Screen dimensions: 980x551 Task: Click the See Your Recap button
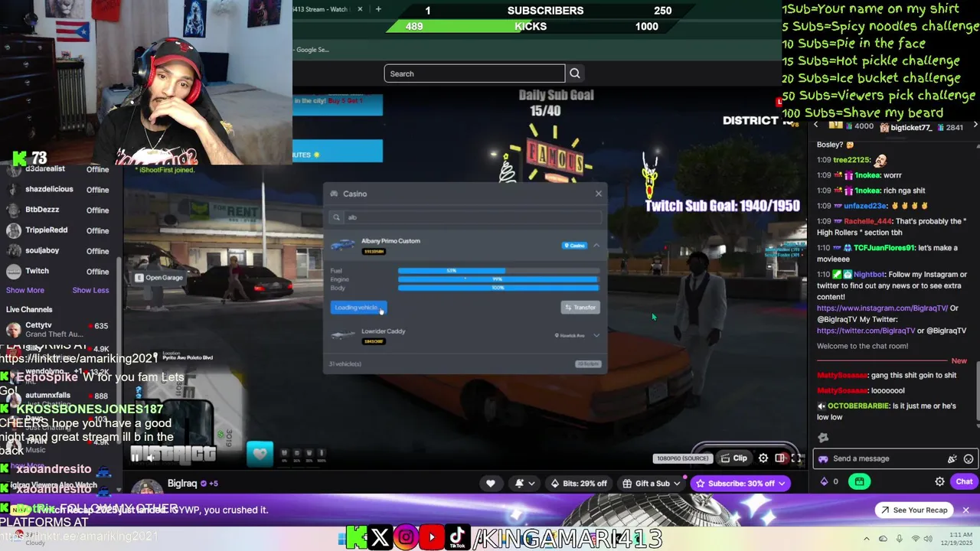tap(914, 510)
